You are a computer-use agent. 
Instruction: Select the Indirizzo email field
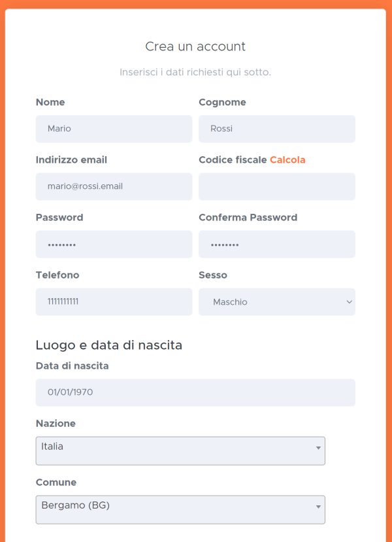pos(114,186)
